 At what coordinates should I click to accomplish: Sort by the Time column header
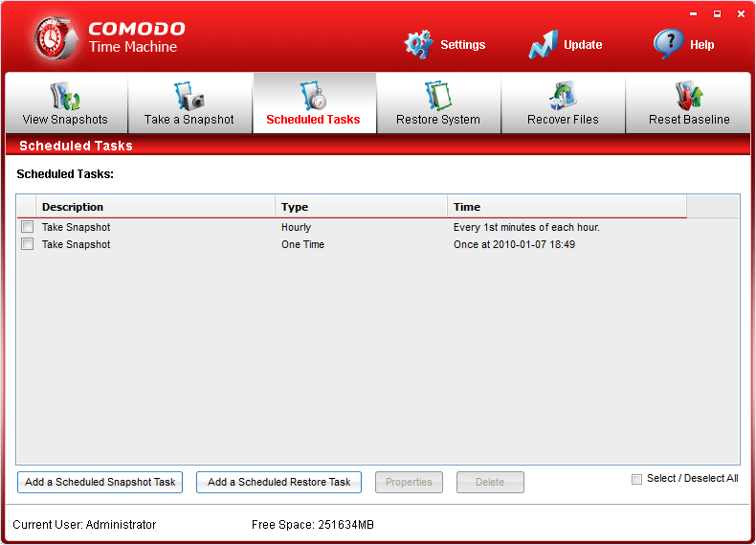(567, 207)
